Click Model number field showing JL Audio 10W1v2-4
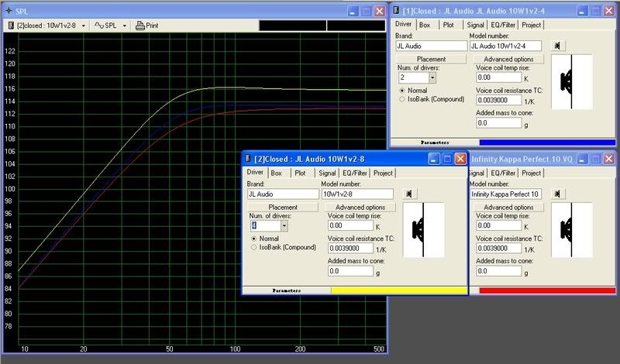 [x=505, y=46]
